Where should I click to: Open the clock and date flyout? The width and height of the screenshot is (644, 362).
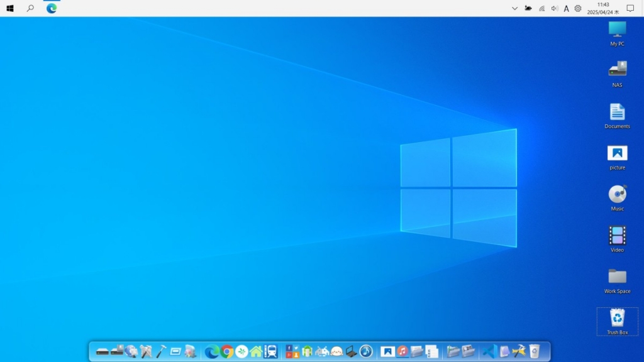(x=602, y=8)
